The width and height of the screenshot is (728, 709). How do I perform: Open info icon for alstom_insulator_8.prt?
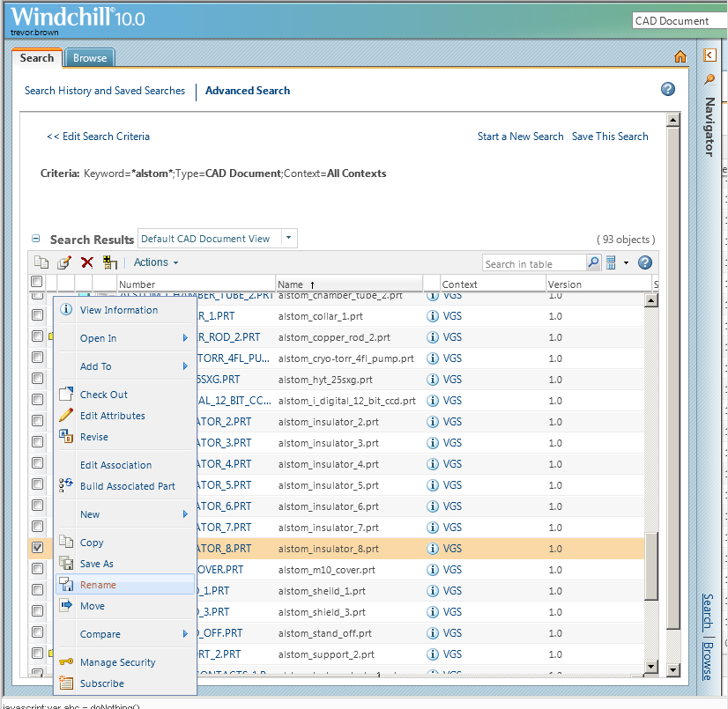(432, 549)
